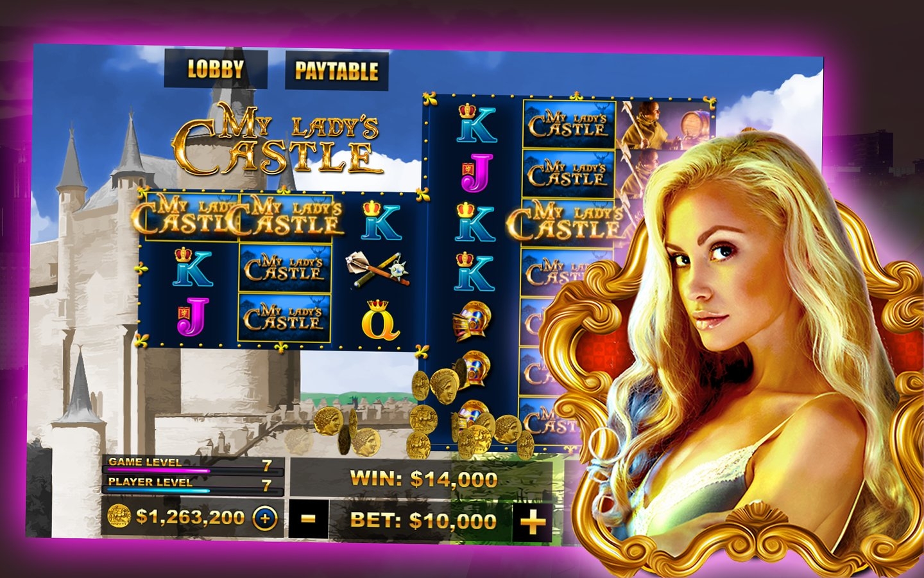
Task: Click the gold coin balance icon
Action: [x=119, y=516]
